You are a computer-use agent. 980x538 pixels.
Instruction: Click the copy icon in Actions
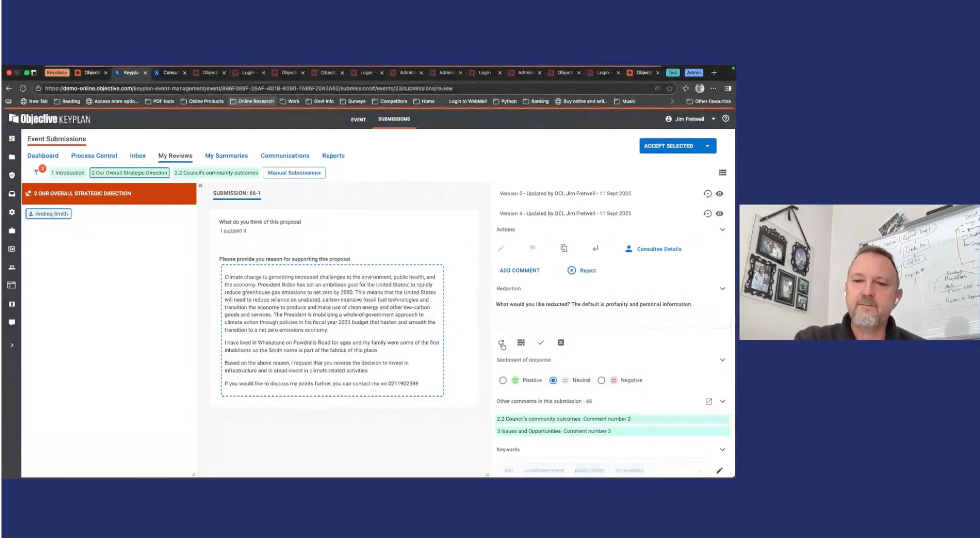click(x=564, y=248)
